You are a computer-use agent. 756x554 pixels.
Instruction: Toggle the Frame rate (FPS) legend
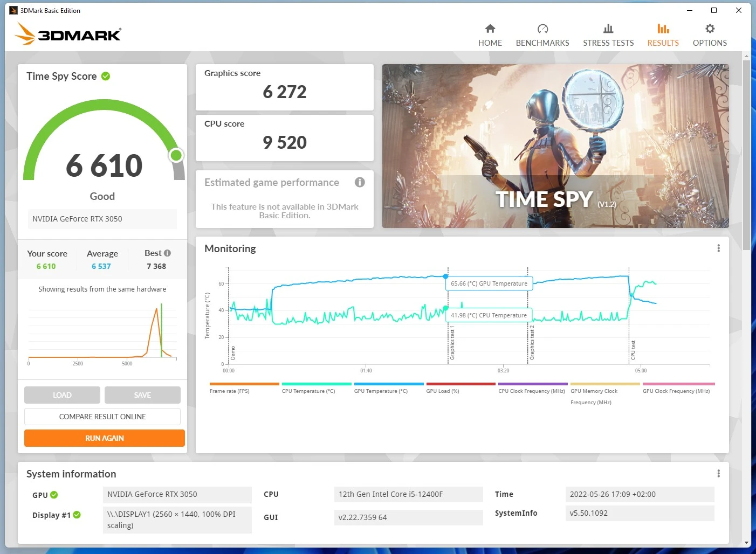pyautogui.click(x=230, y=391)
